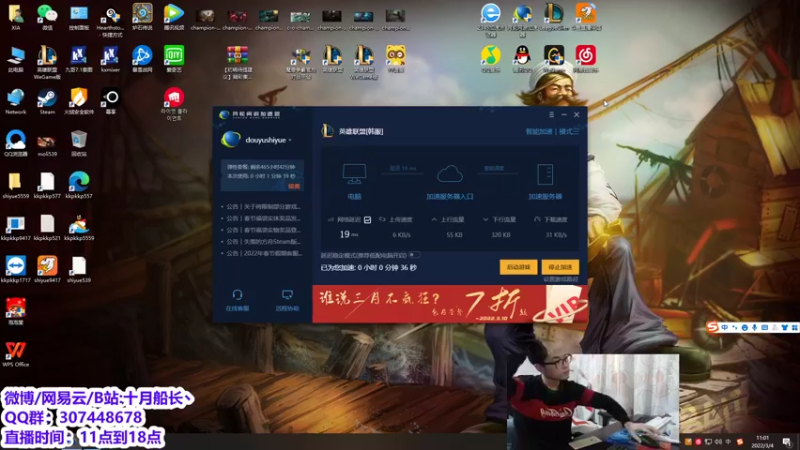Toggle Sogou Chinese 中 input mode

pyautogui.click(x=724, y=328)
